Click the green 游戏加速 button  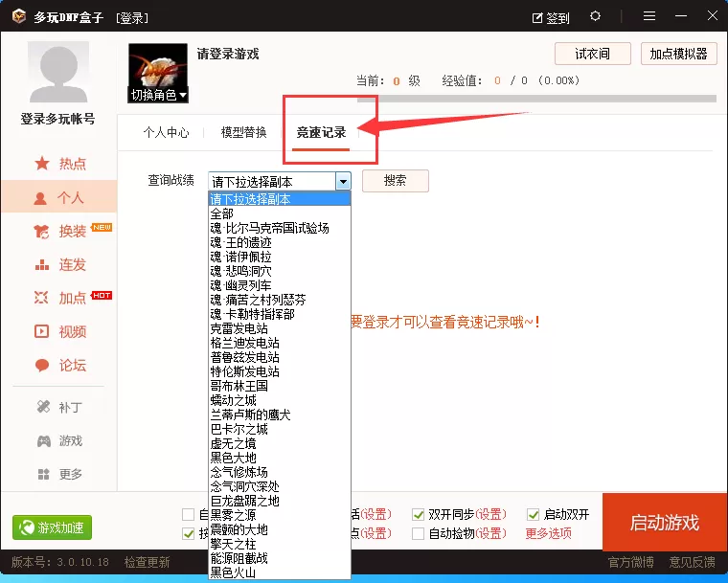click(x=52, y=527)
